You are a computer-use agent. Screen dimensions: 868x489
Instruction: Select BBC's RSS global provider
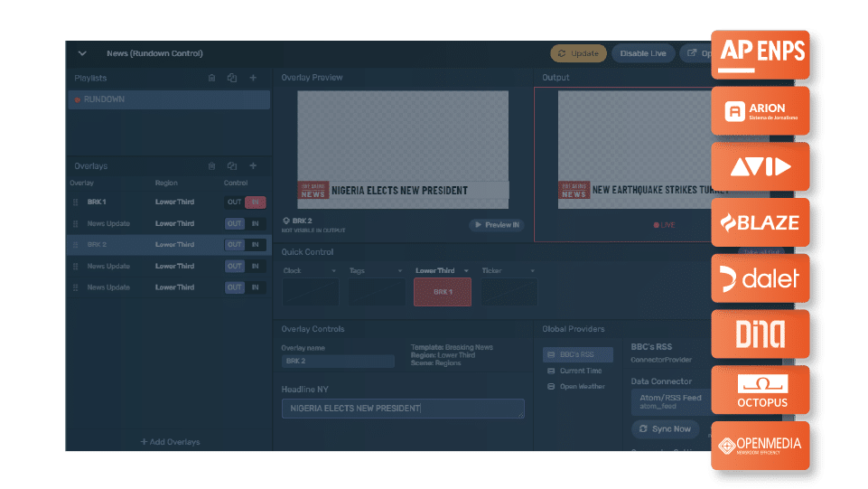tap(578, 355)
